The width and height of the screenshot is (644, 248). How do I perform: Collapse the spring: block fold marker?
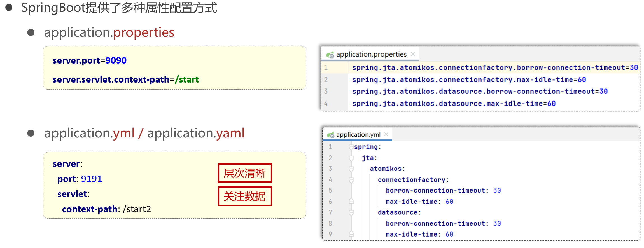(x=351, y=147)
